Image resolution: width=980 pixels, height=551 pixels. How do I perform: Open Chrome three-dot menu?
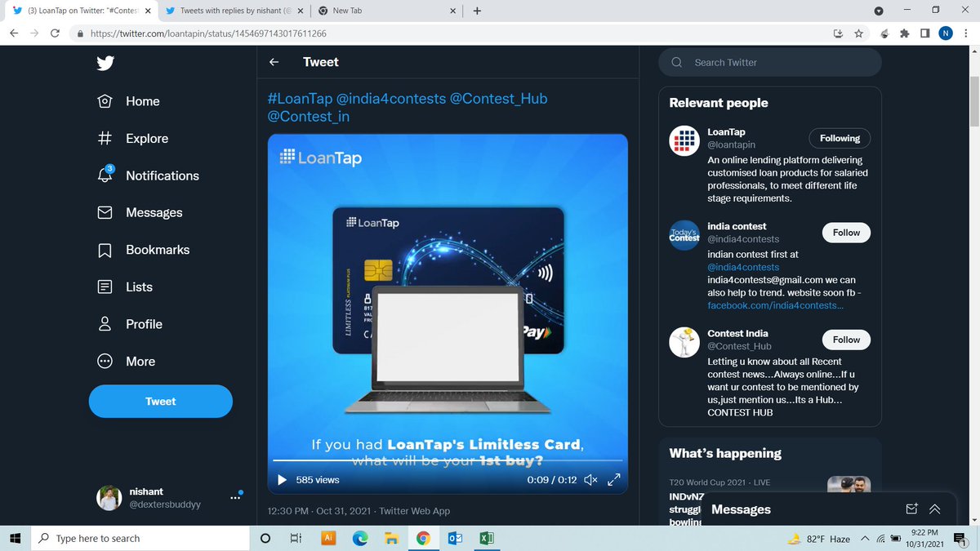[967, 33]
